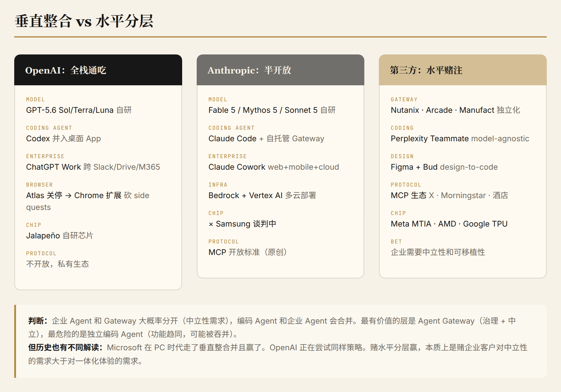Click Figma + Bud design-to-code line
561x392 pixels.
pyautogui.click(x=444, y=167)
